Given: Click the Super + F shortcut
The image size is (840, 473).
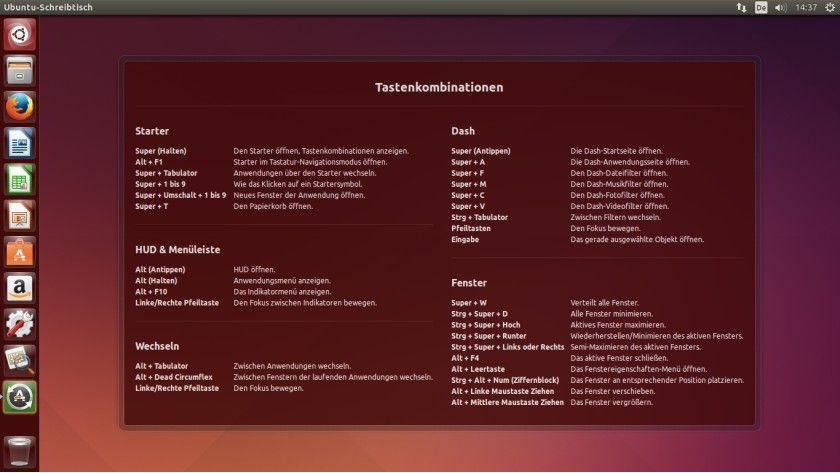Looking at the screenshot, I should (x=468, y=173).
